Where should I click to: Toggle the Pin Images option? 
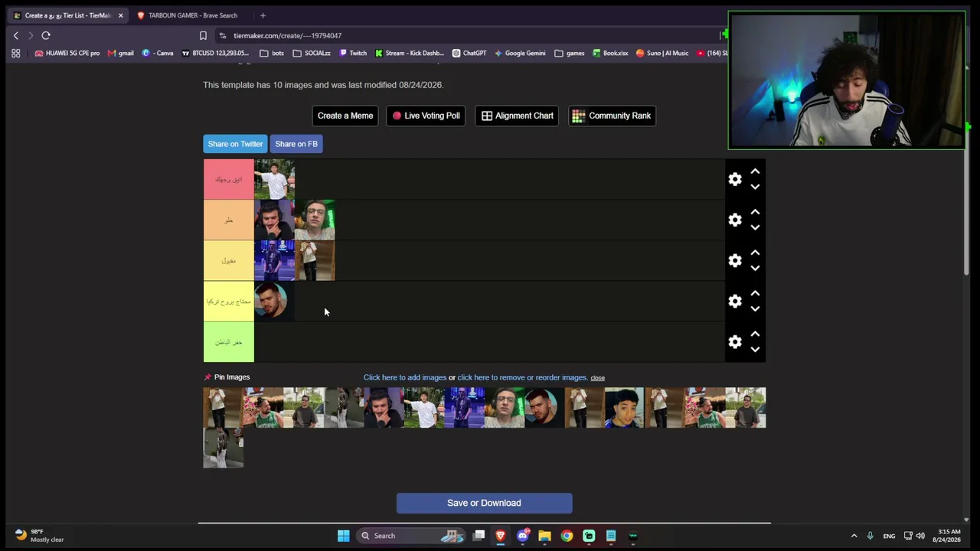pos(227,377)
